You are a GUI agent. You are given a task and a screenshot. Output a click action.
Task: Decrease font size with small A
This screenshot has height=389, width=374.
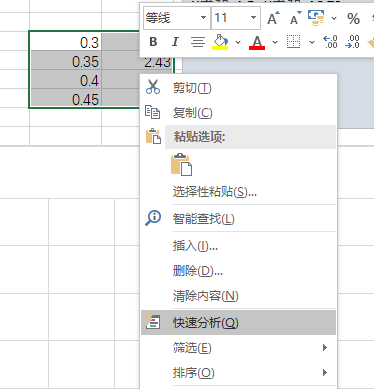click(295, 18)
